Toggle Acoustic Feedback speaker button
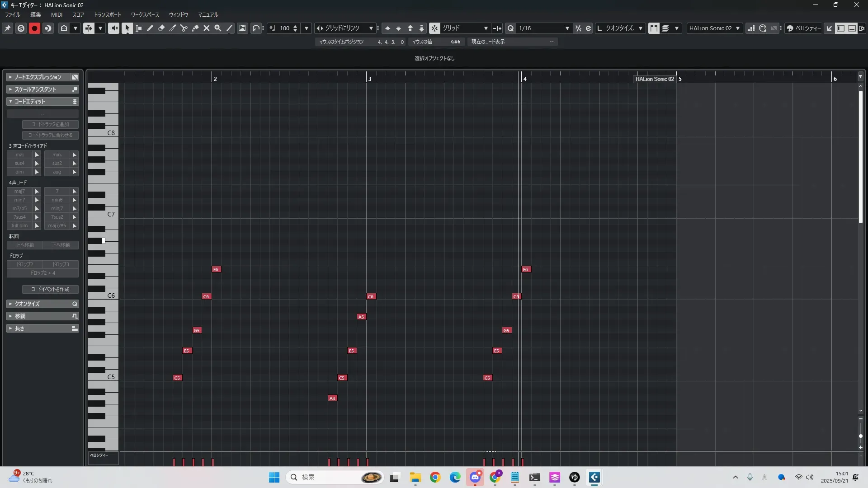 click(x=113, y=28)
